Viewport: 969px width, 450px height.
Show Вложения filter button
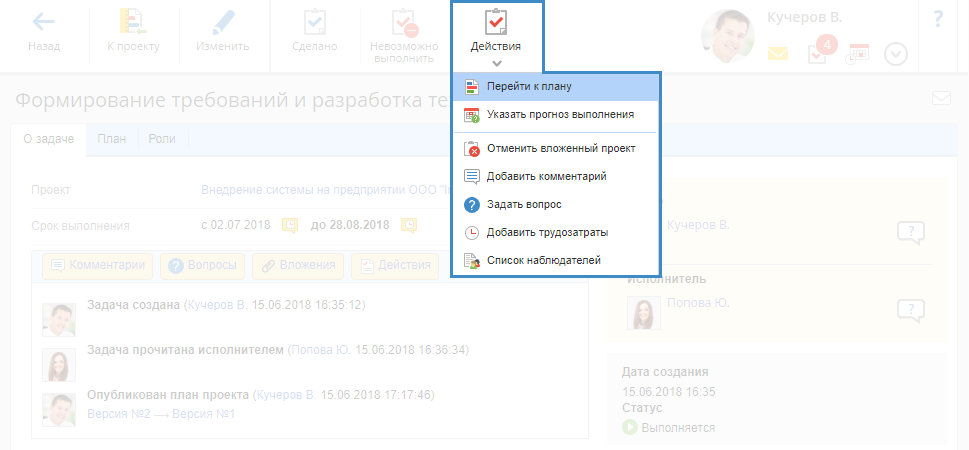(298, 265)
